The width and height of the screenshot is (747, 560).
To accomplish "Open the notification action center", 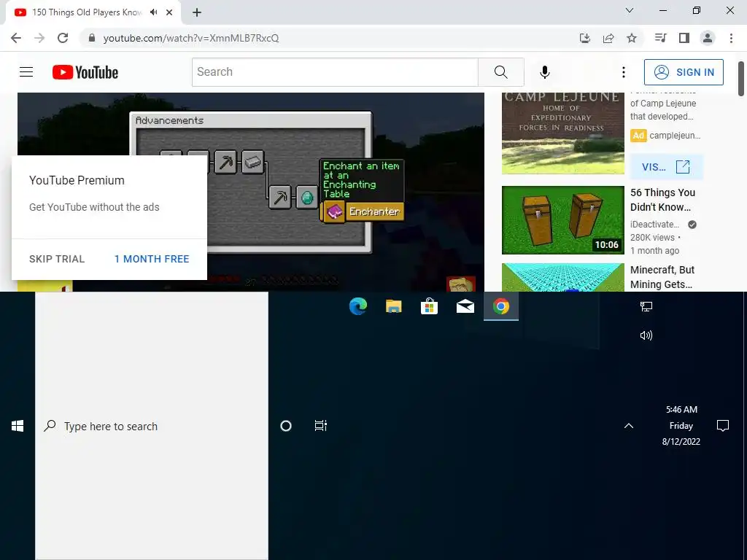I will coord(723,426).
